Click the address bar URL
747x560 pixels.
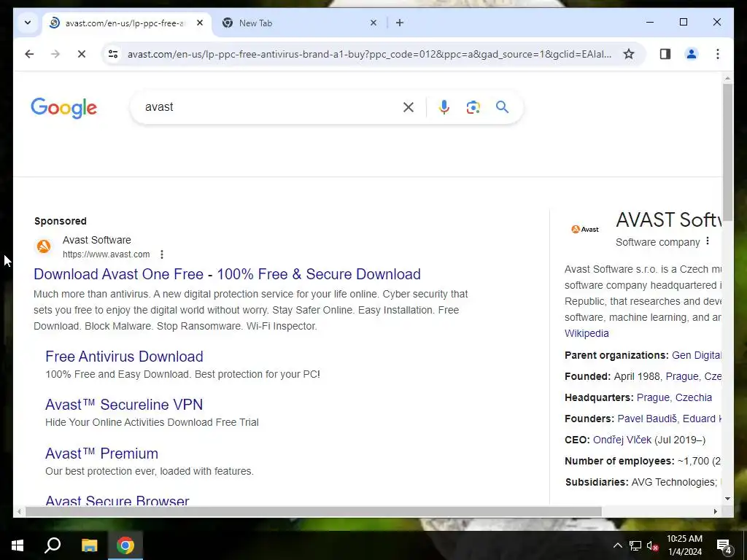coord(369,54)
